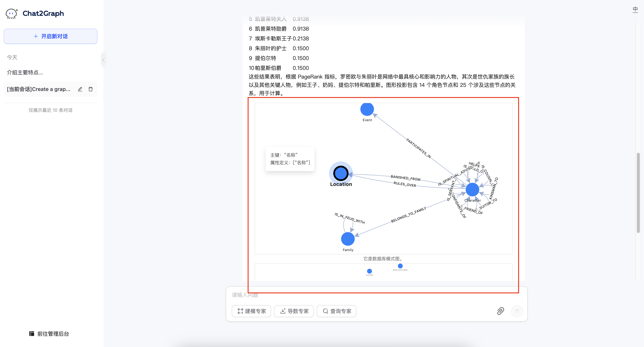Start a new conversation with 开启新对话
This screenshot has width=644, height=347.
[x=51, y=36]
